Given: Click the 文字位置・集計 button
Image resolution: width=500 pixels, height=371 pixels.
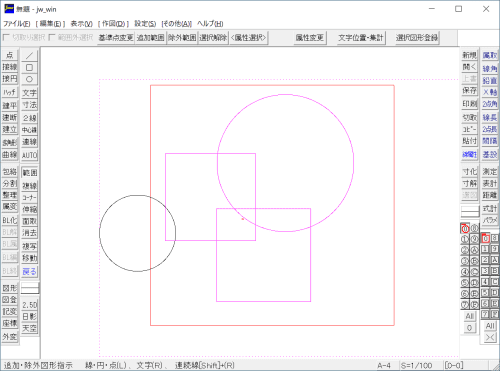Looking at the screenshot, I should [361, 38].
